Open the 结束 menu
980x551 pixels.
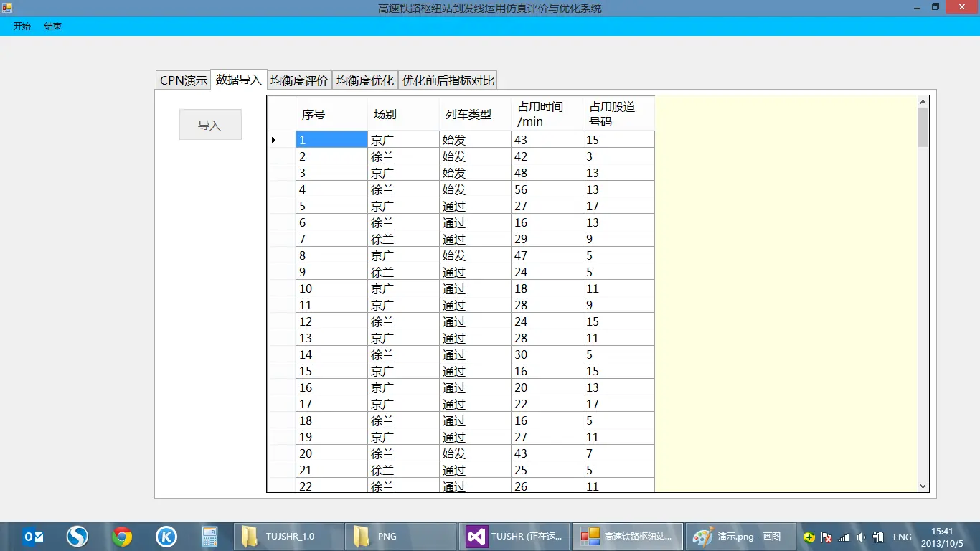pyautogui.click(x=53, y=27)
